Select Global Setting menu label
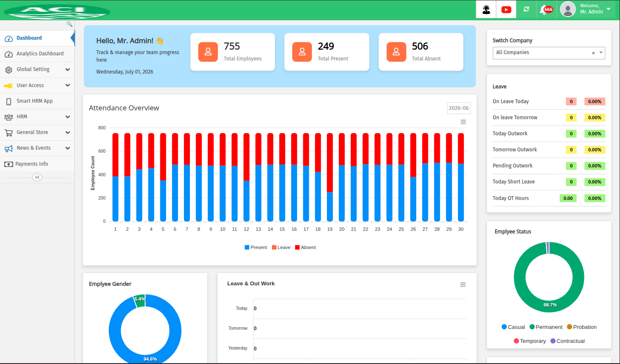 (x=33, y=69)
